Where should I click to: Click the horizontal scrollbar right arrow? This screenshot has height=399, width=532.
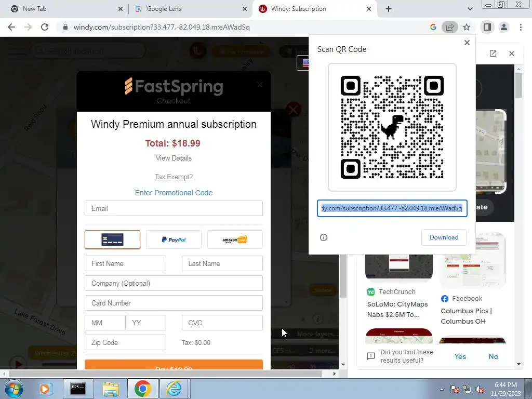pos(334,374)
